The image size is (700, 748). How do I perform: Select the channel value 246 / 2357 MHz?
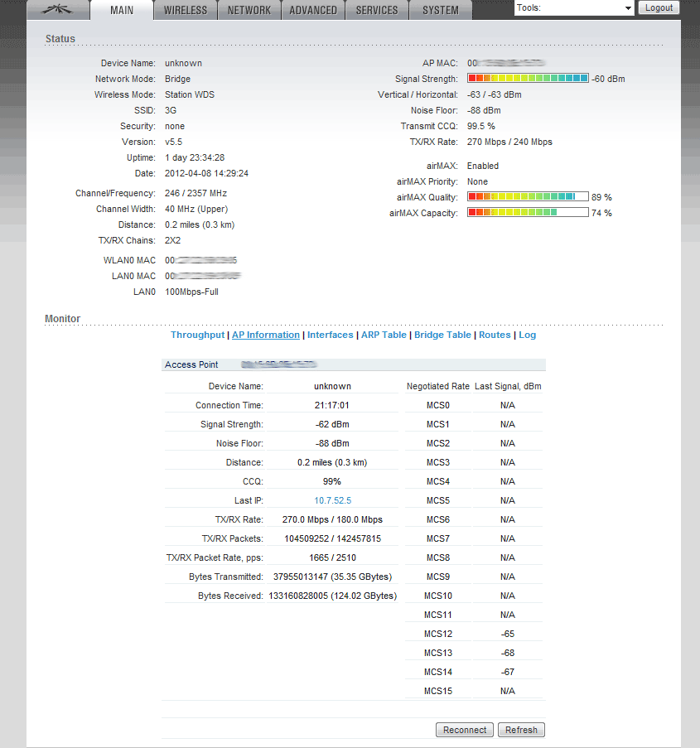tap(196, 193)
